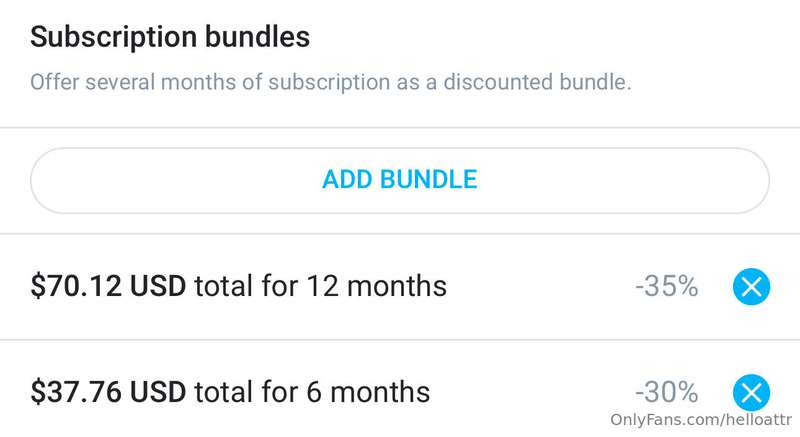Image resolution: width=800 pixels, height=437 pixels.
Task: Click the "total for 6 months" text
Action: tap(312, 391)
